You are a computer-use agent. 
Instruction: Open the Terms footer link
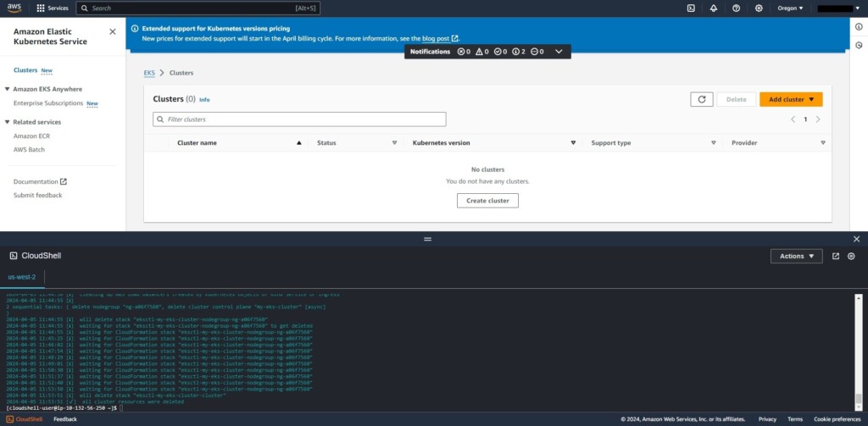[795, 419]
